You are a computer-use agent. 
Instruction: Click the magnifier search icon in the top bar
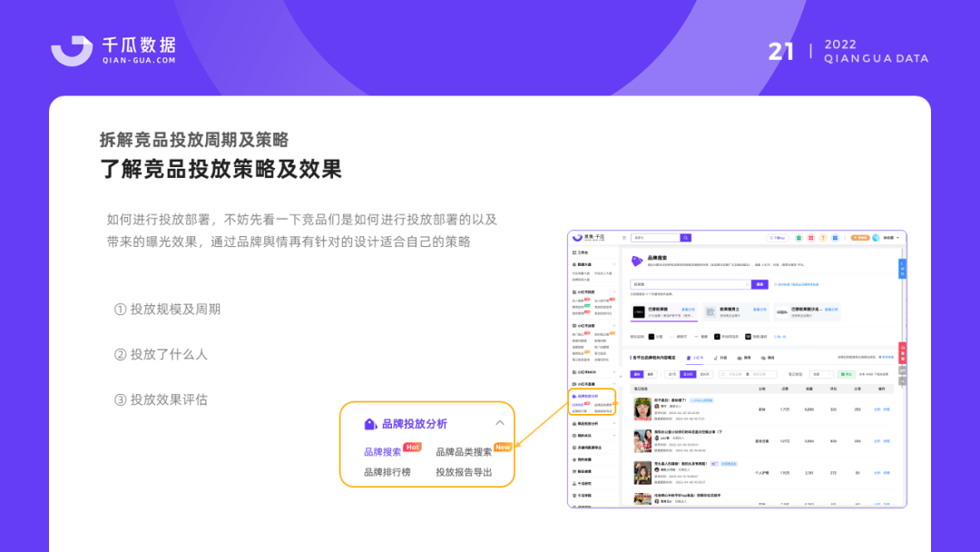tap(685, 238)
